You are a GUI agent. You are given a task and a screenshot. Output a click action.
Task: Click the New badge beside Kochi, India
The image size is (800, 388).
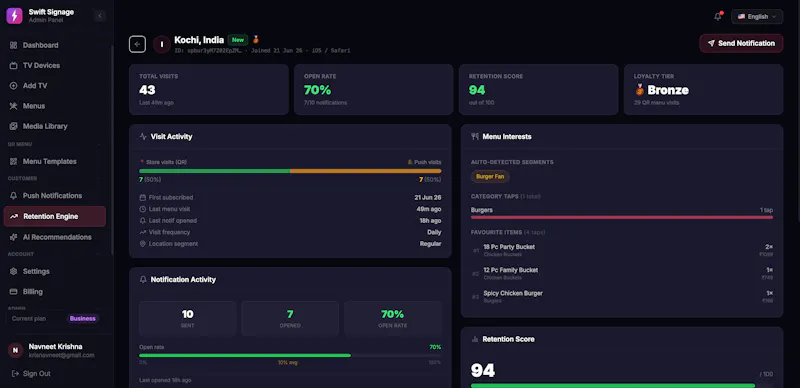pyautogui.click(x=238, y=40)
